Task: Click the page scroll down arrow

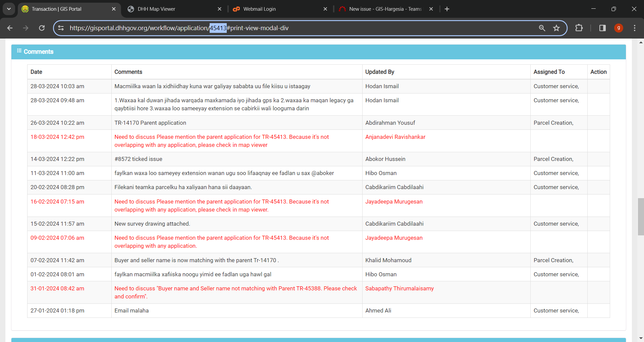Action: [641, 338]
